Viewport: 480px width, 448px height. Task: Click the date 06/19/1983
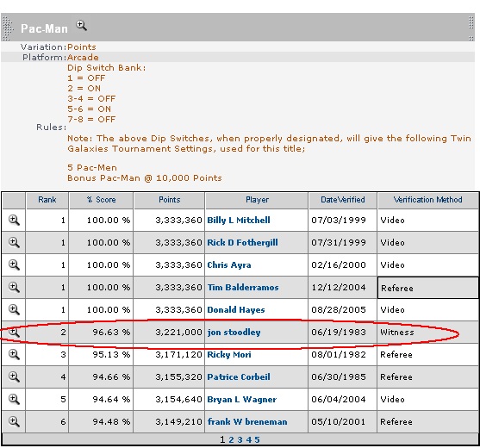[339, 332]
